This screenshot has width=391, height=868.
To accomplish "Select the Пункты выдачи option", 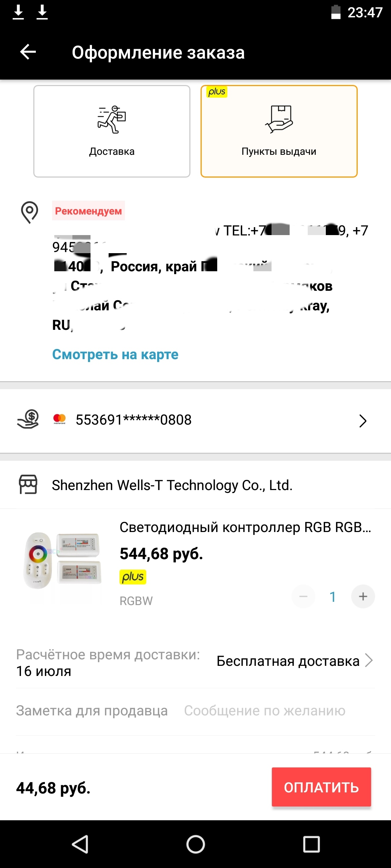I will pos(279,131).
